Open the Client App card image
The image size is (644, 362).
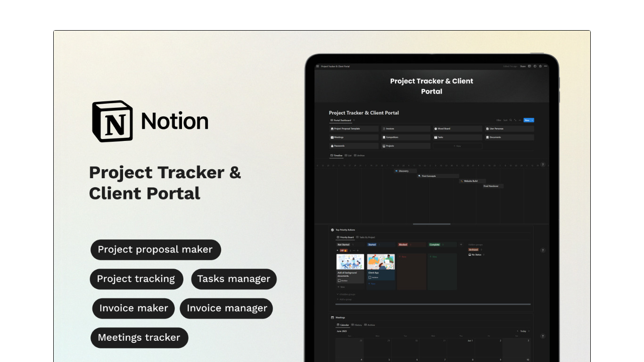pos(381,262)
